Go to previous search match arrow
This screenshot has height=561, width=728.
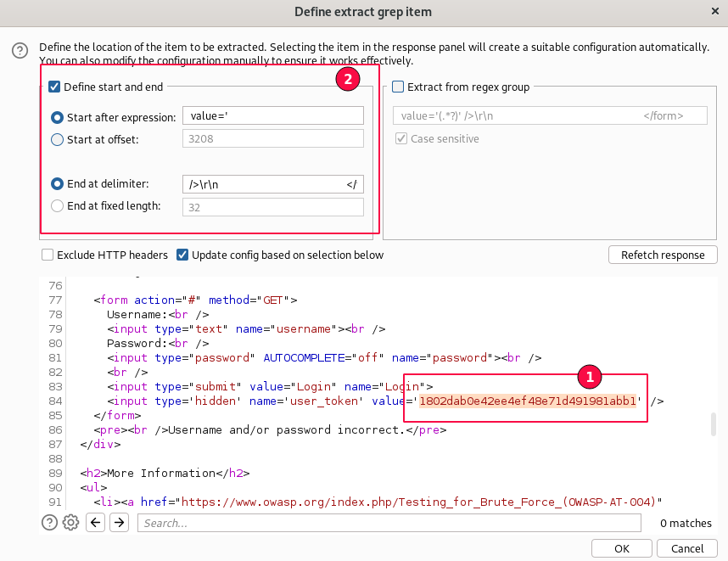point(95,523)
